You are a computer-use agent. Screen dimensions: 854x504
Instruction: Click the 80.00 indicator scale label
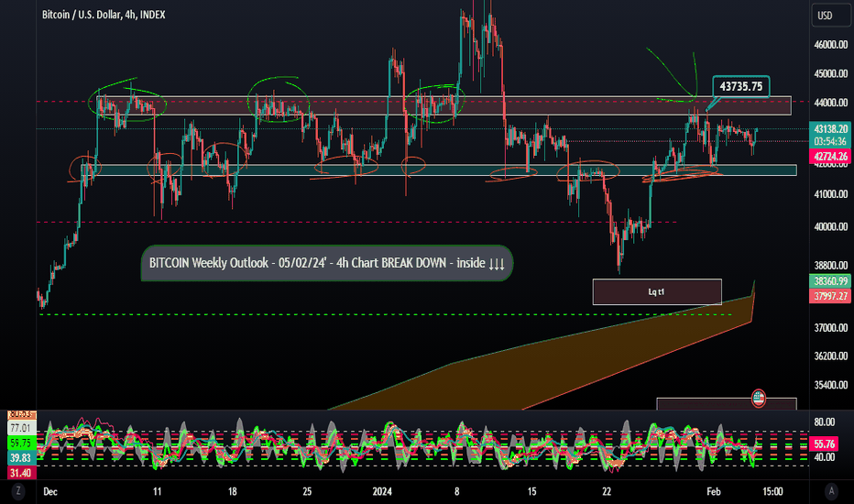pyautogui.click(x=824, y=422)
